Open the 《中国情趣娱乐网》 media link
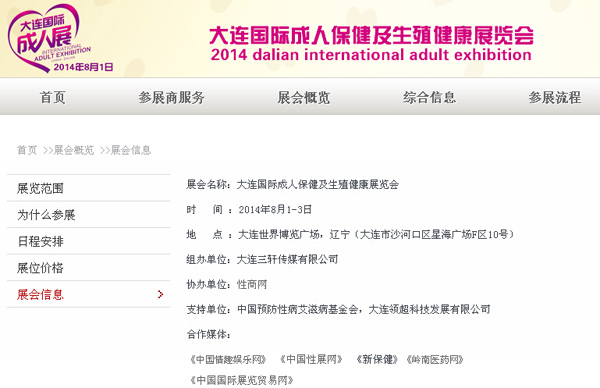Screen dimensions: 600x388 [x=228, y=359]
